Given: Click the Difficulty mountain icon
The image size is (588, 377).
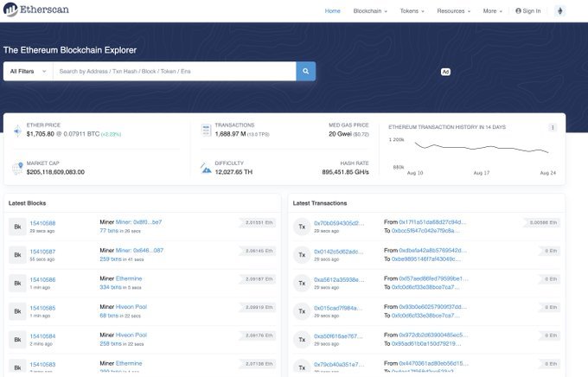Looking at the screenshot, I should click(x=206, y=168).
